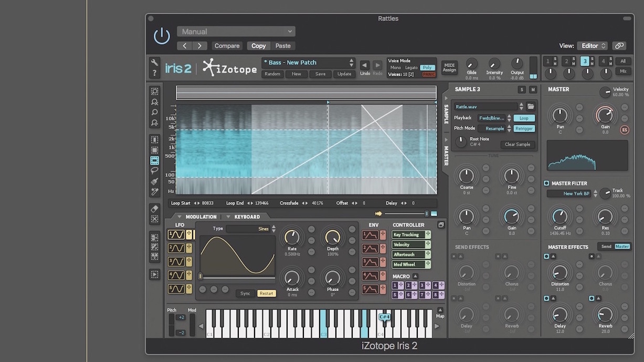Click the Update patch button
Screen dimensions: 644x362
tap(344, 74)
